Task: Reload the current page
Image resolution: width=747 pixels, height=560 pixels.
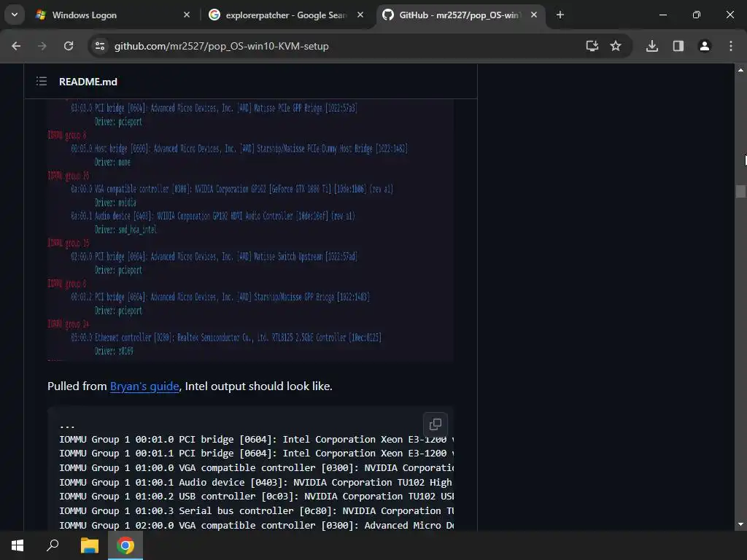Action: tap(69, 46)
